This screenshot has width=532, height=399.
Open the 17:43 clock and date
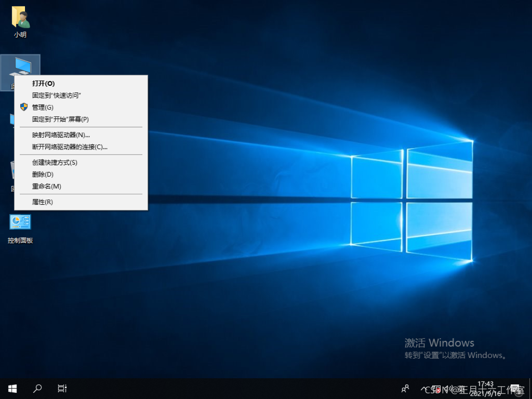click(485, 389)
